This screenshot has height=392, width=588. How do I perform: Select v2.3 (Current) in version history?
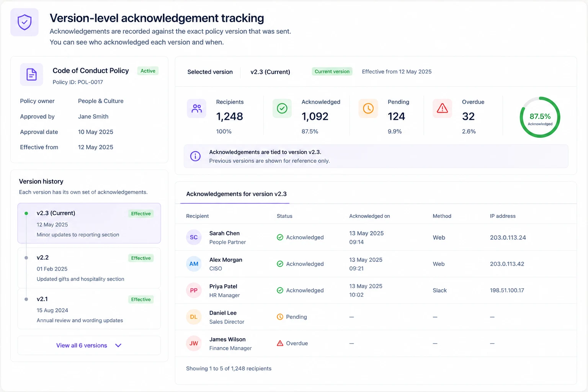[89, 223]
